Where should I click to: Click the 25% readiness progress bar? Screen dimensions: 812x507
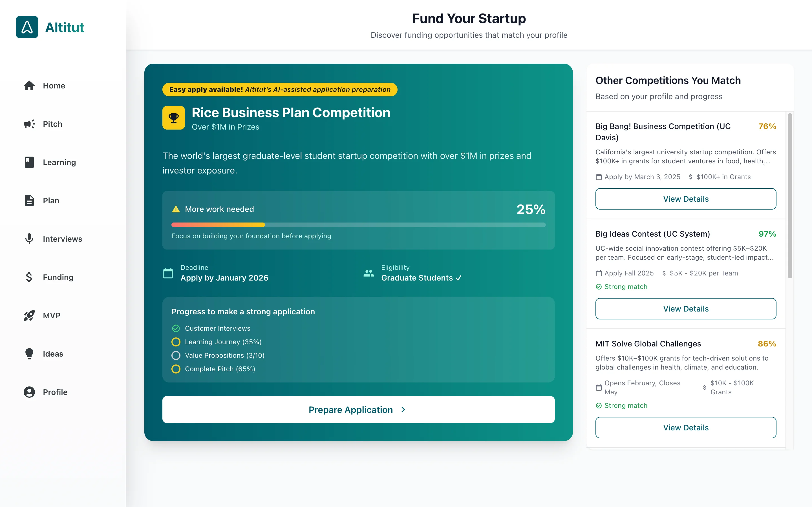click(x=358, y=225)
